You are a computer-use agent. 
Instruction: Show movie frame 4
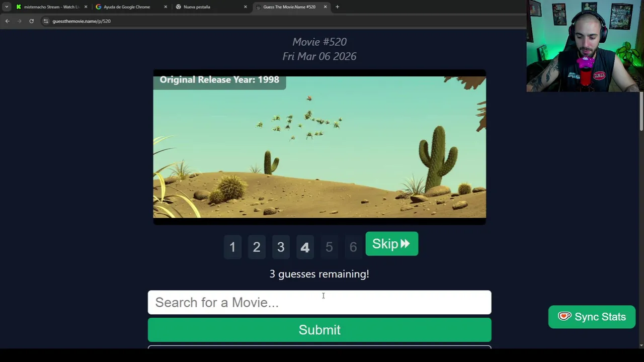tap(305, 247)
